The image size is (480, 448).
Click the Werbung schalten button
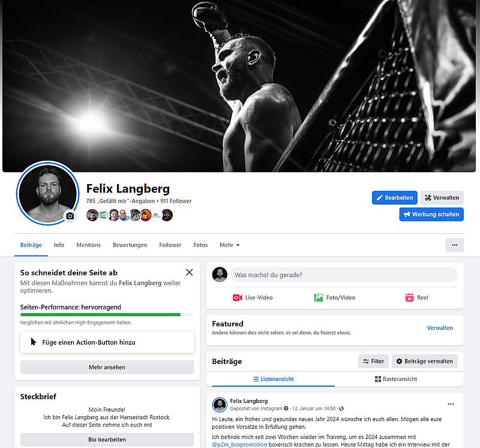point(431,214)
